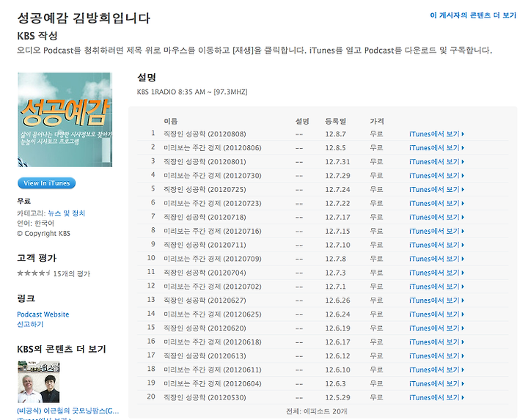The image size is (528, 420).
Task: Click the '성공예감 김방희입니다' page title
Action: (84, 18)
